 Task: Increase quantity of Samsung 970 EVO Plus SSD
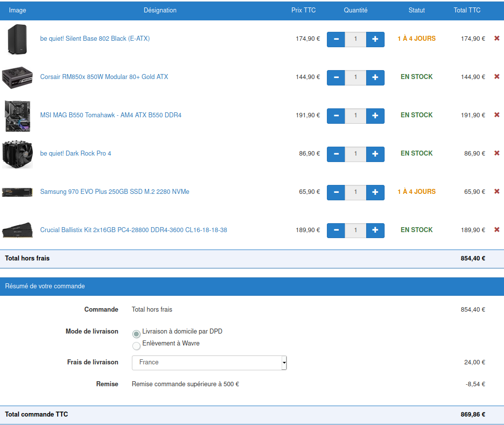click(375, 192)
